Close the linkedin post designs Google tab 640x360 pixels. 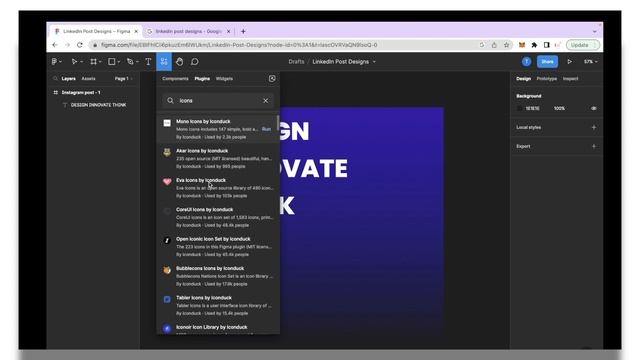pos(229,31)
